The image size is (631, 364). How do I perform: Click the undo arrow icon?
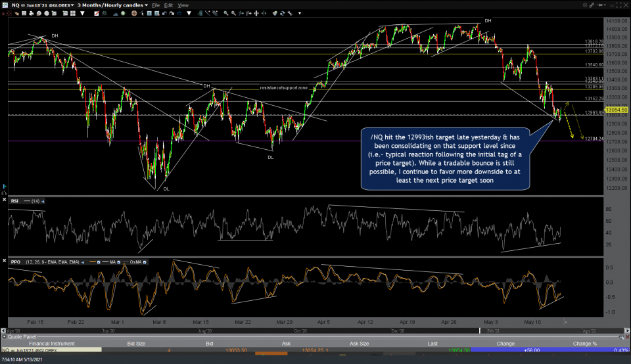coord(164,13)
